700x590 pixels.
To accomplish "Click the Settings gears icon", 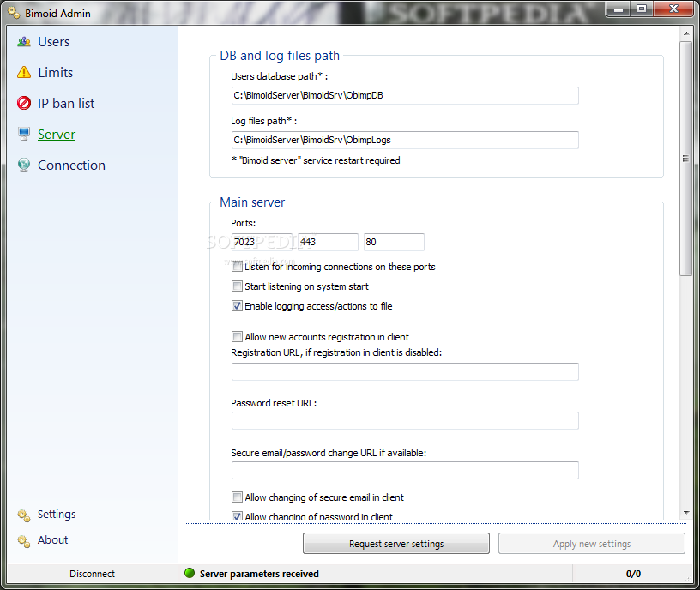I will pyautogui.click(x=24, y=515).
